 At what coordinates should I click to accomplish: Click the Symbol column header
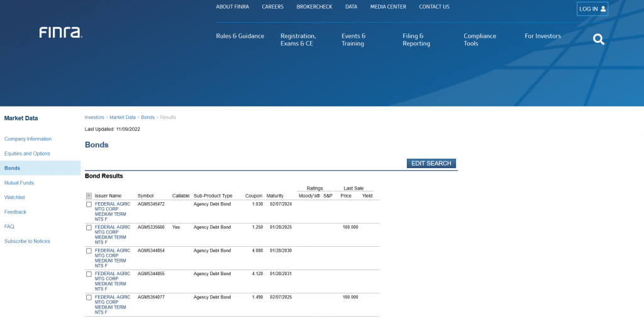[145, 196]
